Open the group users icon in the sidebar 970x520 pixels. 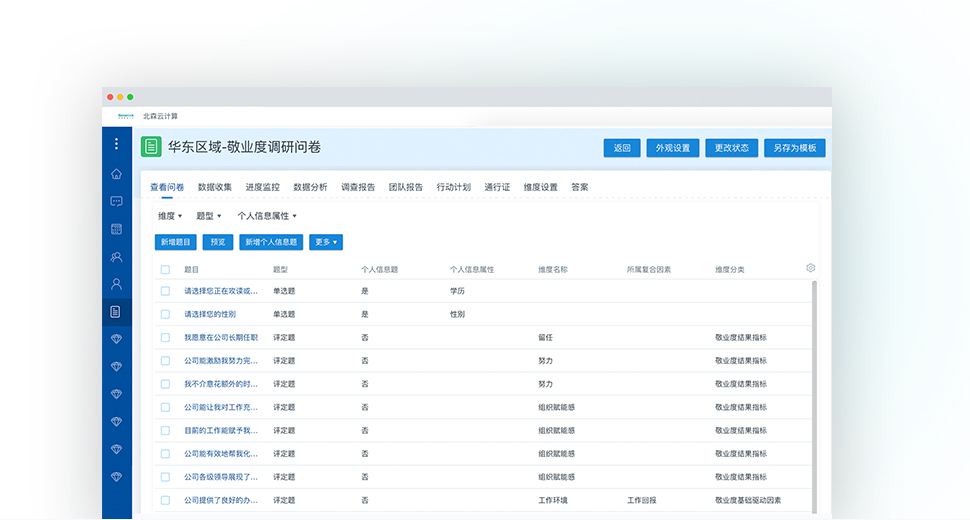click(x=116, y=257)
